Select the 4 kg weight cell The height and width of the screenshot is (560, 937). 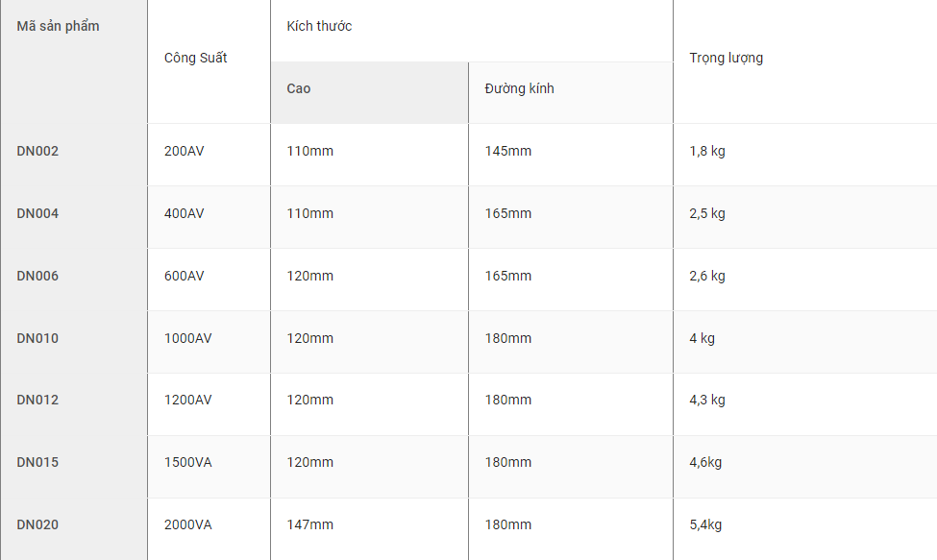[805, 342]
